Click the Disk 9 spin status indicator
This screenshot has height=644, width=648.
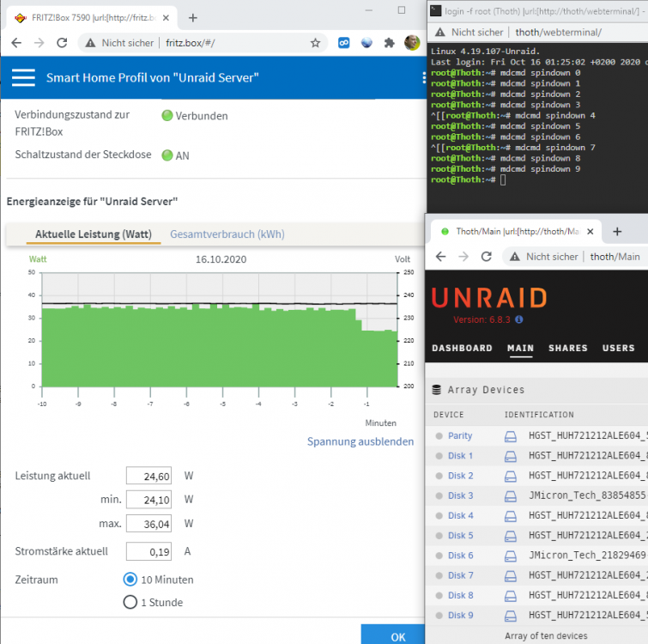(x=439, y=616)
